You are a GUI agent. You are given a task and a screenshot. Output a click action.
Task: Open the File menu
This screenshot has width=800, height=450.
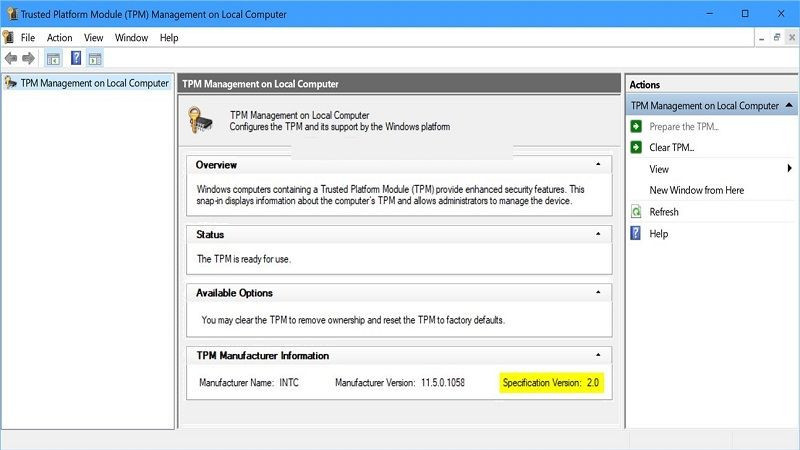28,38
